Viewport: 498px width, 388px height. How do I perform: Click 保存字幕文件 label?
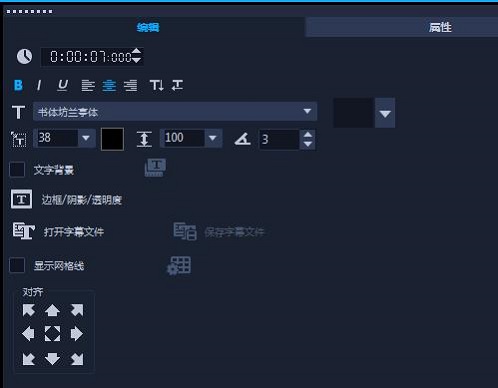pyautogui.click(x=234, y=232)
